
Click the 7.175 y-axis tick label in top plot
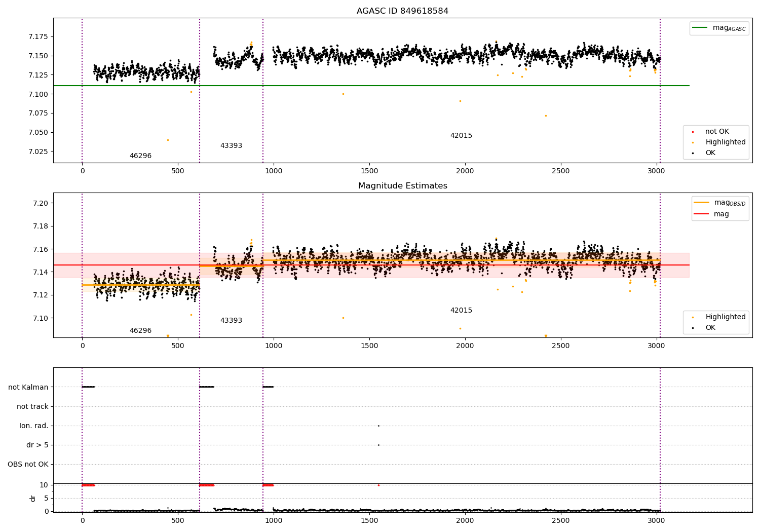coord(38,36)
